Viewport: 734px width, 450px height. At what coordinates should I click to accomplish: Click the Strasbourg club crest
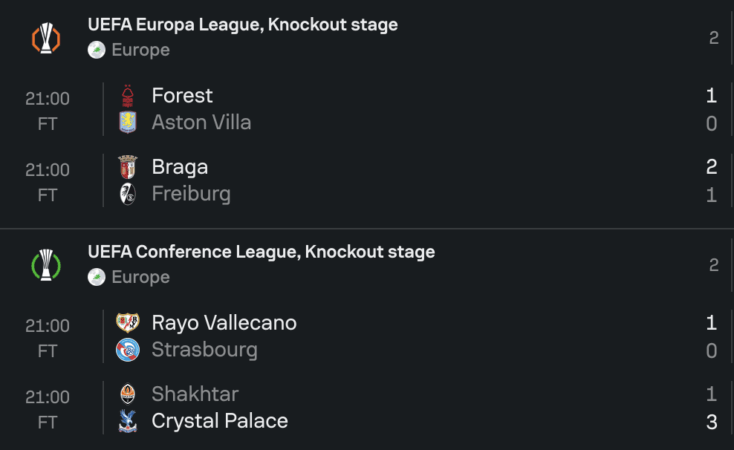point(128,350)
